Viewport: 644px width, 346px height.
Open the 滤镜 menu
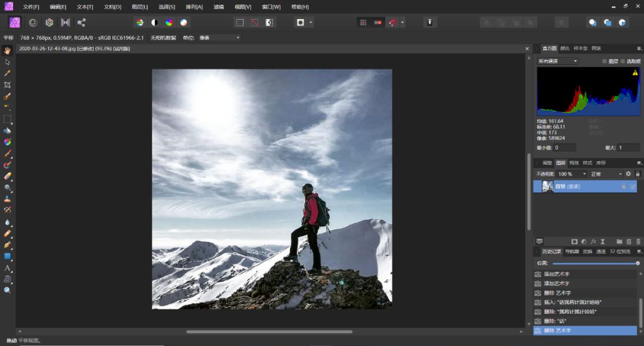click(218, 7)
